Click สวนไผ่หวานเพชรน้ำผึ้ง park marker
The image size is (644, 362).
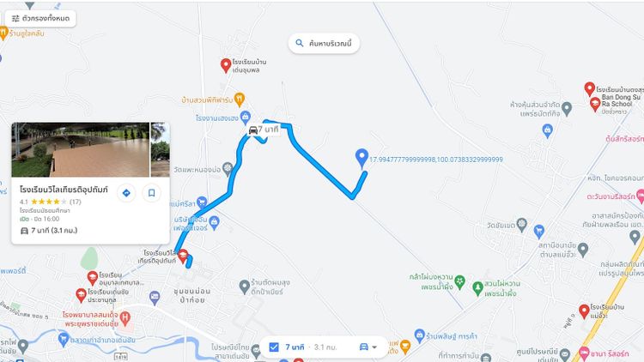pos(477,287)
